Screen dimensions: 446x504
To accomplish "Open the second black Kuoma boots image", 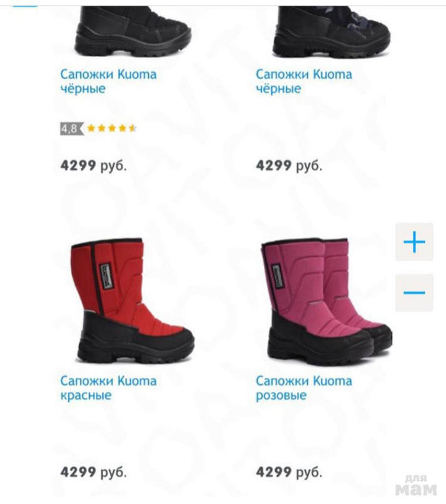I will (332, 31).
